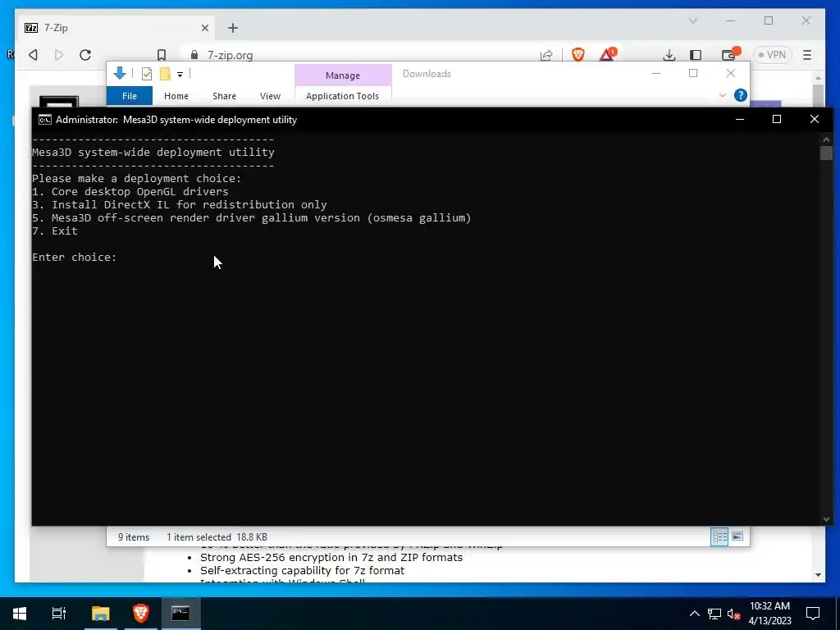The height and width of the screenshot is (630, 840).
Task: Open the taskbar clock and date
Action: 769,614
